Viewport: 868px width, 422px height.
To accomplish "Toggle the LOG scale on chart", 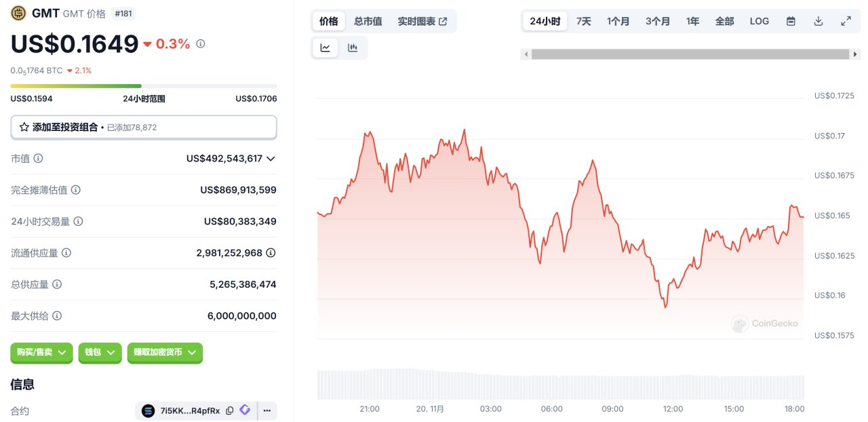I will click(x=759, y=21).
